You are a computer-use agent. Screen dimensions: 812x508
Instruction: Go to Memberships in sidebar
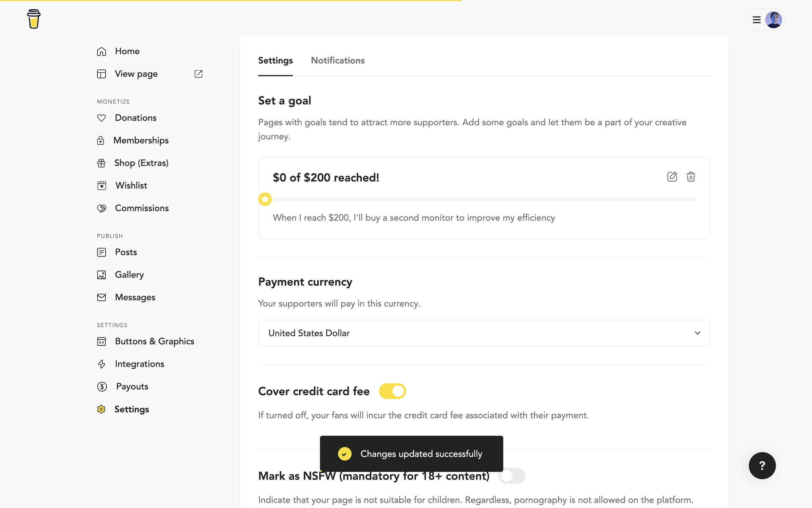click(x=141, y=140)
